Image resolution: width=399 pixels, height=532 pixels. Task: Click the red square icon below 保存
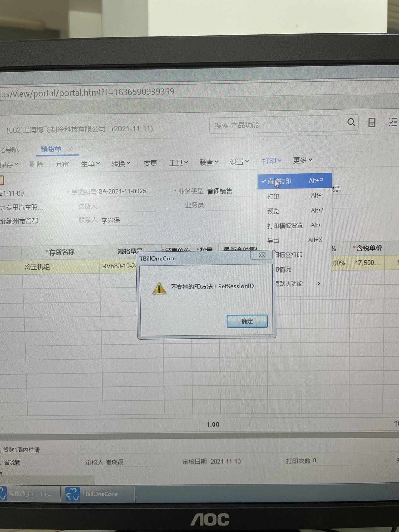[2, 180]
